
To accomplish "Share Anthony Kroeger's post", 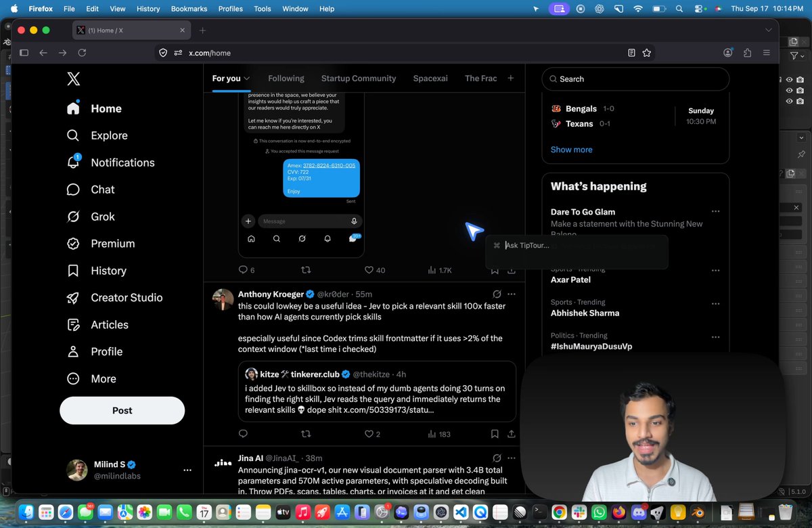I will (x=512, y=434).
